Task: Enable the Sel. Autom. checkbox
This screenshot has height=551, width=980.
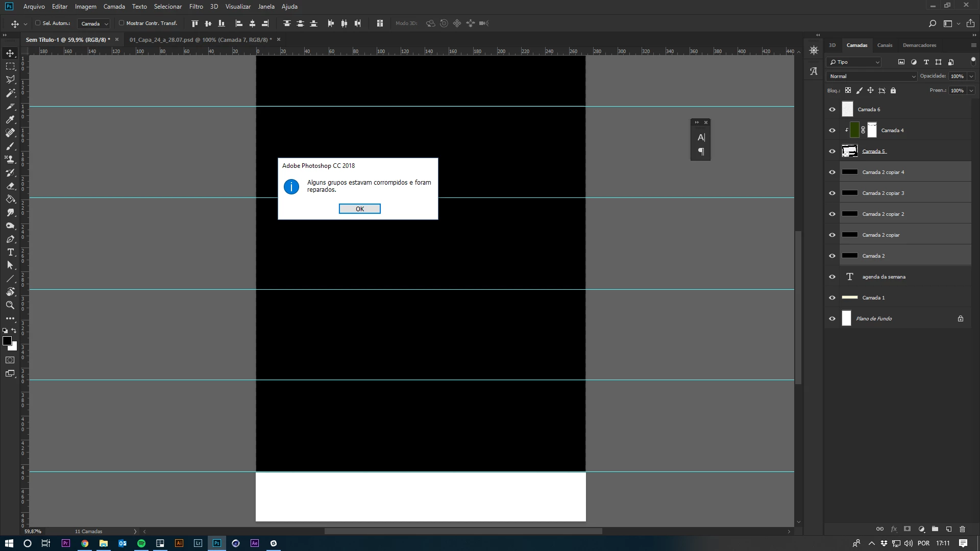Action: (x=38, y=23)
